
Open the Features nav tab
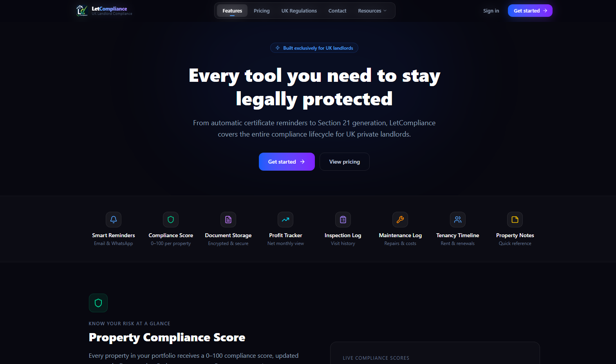tap(232, 11)
